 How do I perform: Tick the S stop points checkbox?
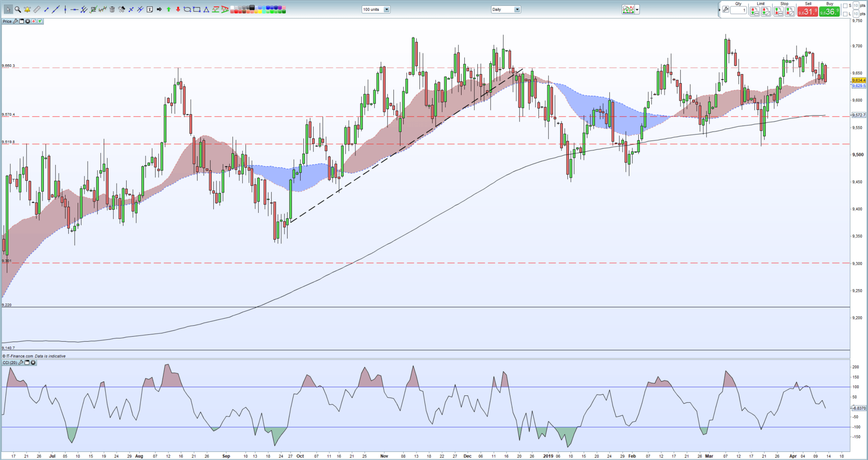(845, 6)
